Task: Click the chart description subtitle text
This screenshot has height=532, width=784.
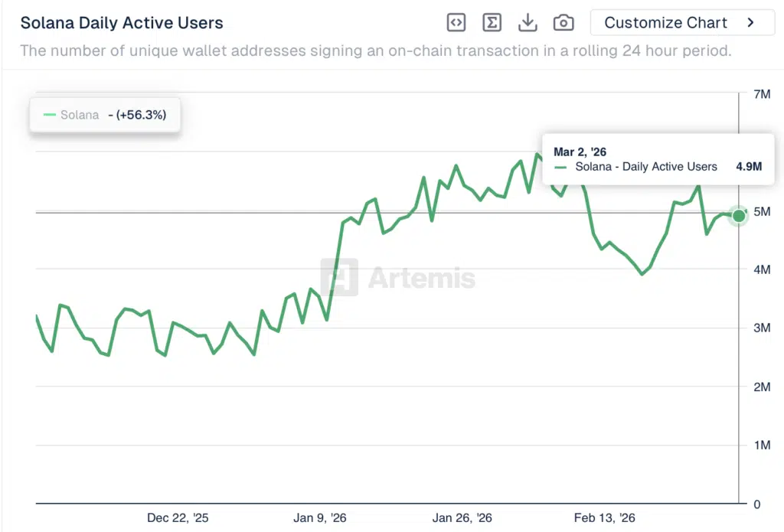Action: coord(375,51)
